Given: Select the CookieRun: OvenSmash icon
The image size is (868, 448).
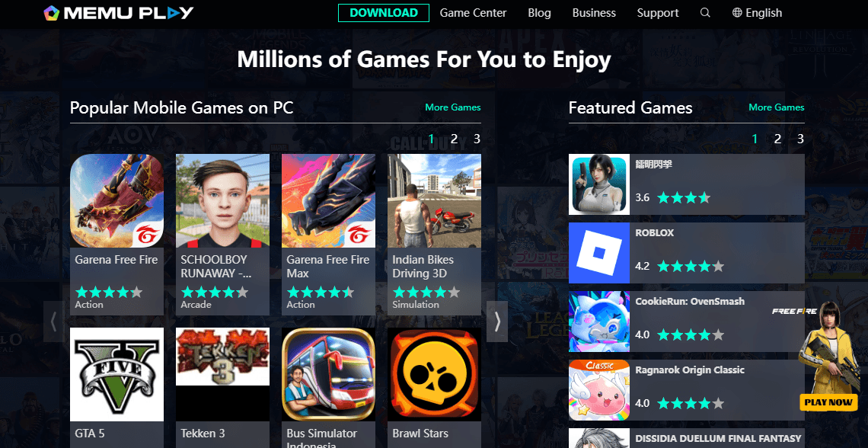Looking at the screenshot, I should click(x=599, y=322).
